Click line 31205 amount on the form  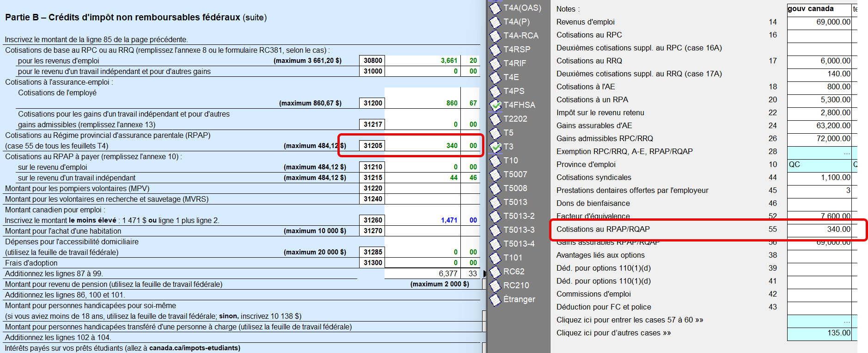click(422, 146)
